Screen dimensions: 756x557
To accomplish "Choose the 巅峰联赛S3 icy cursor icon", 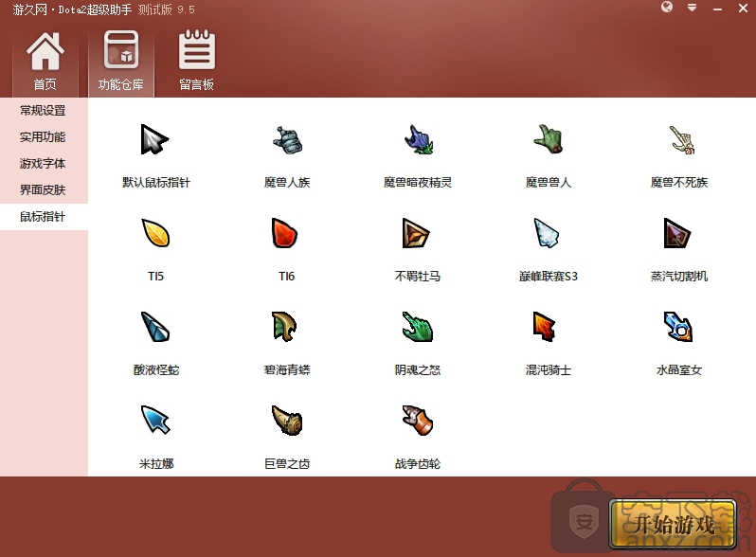I will pyautogui.click(x=547, y=233).
